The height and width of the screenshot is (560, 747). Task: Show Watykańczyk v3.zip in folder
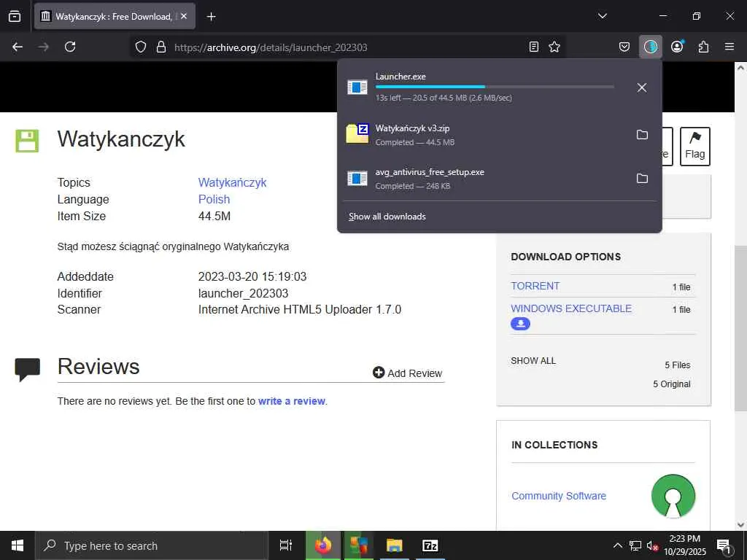pos(642,135)
